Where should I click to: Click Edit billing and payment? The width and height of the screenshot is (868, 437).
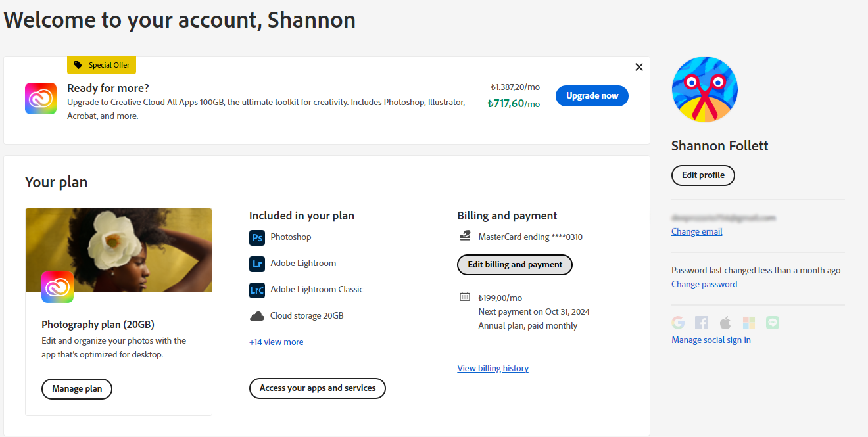pyautogui.click(x=515, y=265)
